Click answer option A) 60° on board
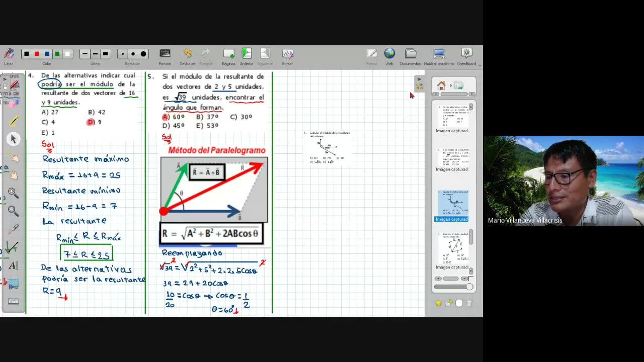Viewport: 644px width, 362px height. tap(174, 117)
